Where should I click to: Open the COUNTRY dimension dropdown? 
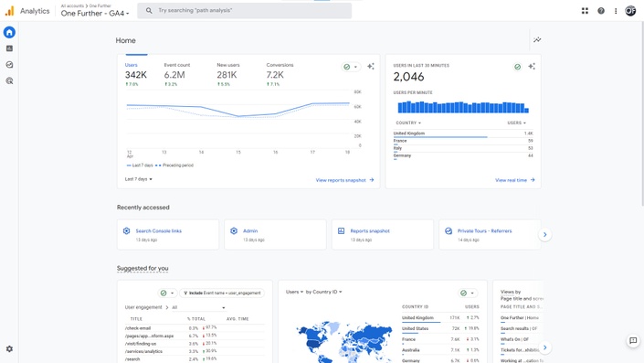pyautogui.click(x=408, y=123)
